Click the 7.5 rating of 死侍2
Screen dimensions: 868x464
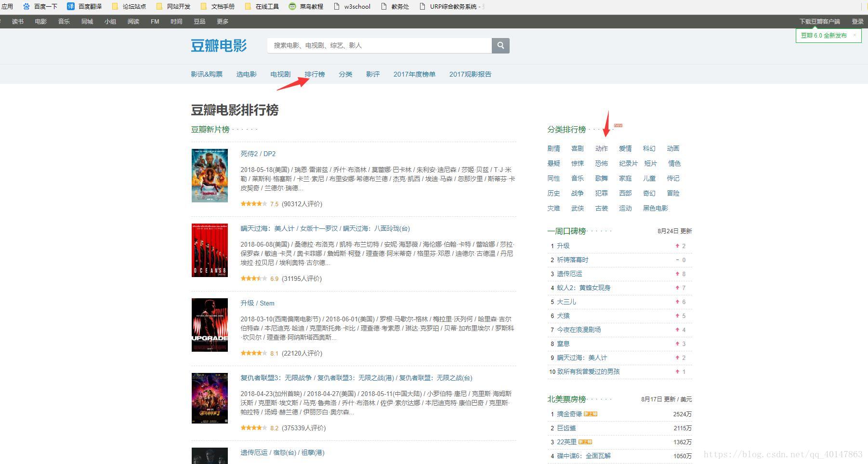click(x=275, y=204)
